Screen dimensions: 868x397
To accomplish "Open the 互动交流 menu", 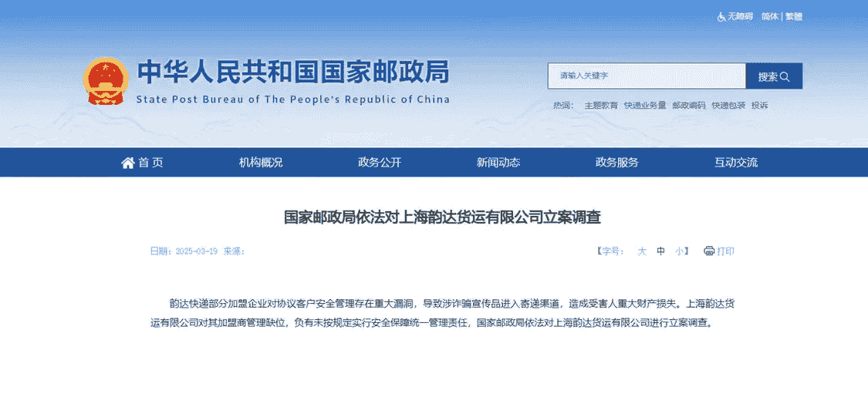I will tap(736, 163).
